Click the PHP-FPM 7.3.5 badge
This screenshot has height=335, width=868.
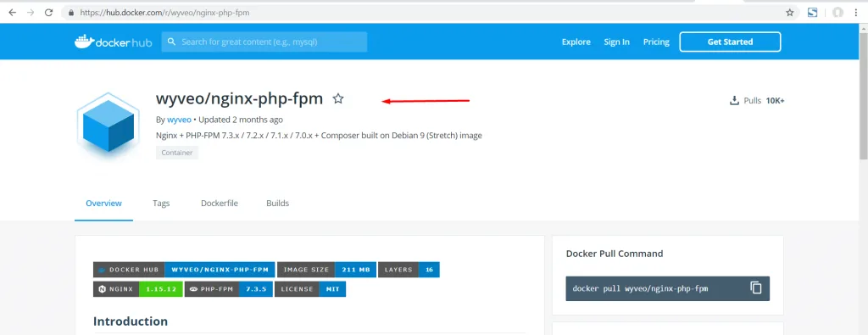[229, 289]
